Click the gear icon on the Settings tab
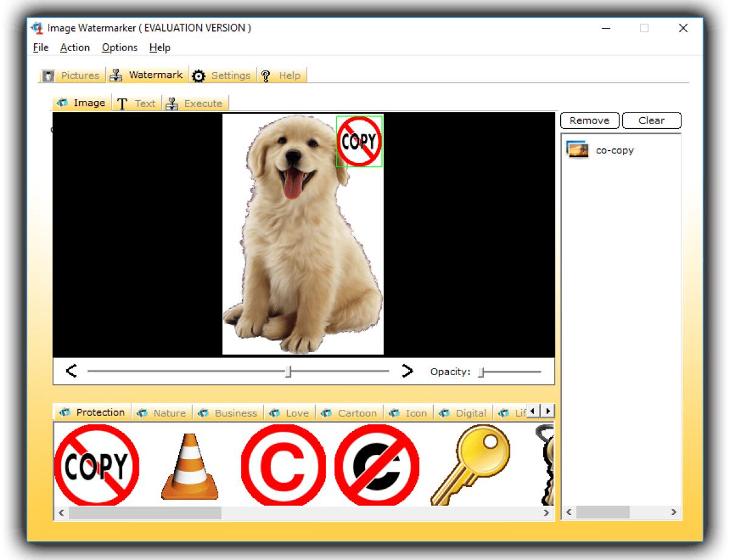The height and width of the screenshot is (560, 730). tap(196, 75)
